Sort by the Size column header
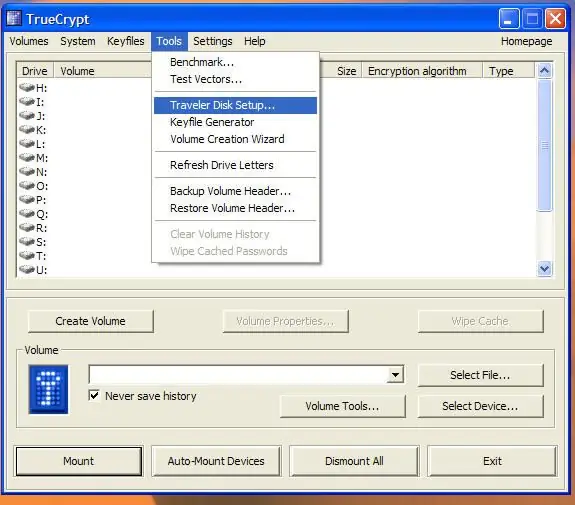 pos(341,71)
